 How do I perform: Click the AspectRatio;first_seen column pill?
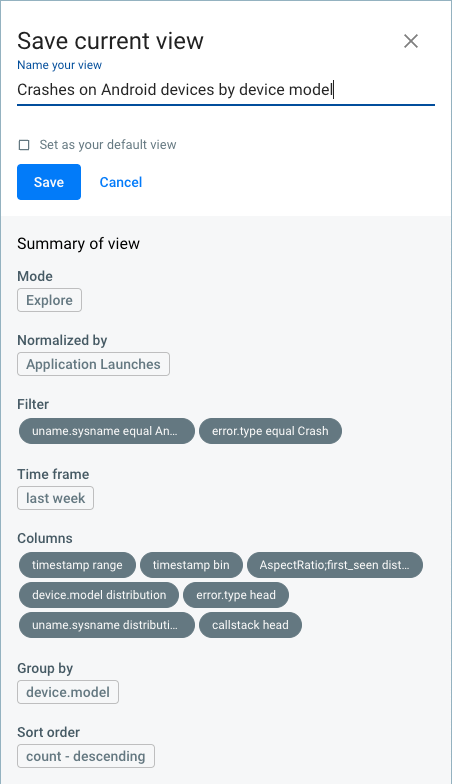[335, 565]
